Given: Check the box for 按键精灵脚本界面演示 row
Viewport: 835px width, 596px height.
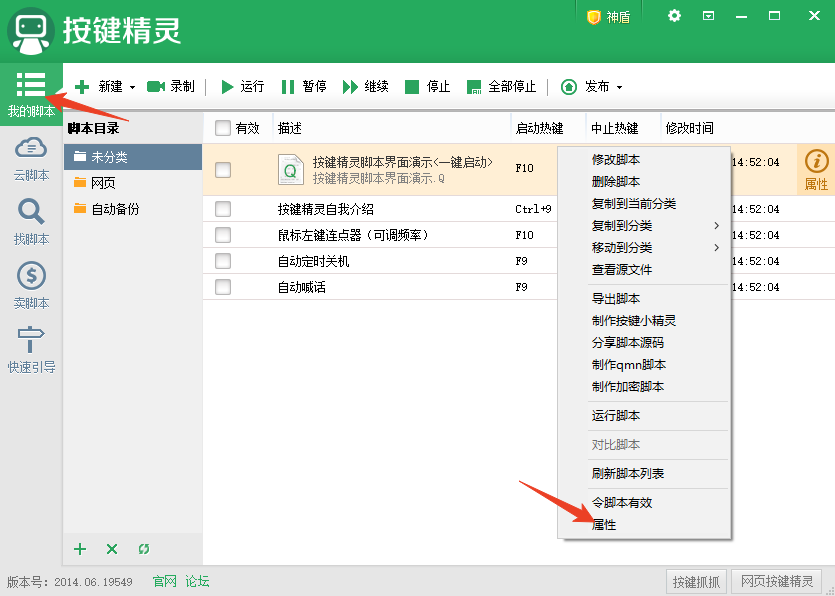Looking at the screenshot, I should (223, 170).
